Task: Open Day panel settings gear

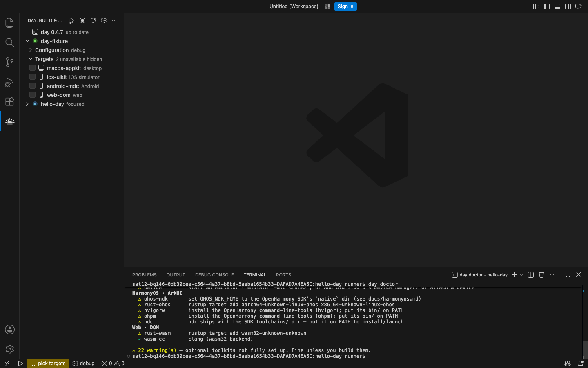Action: pyautogui.click(x=104, y=20)
